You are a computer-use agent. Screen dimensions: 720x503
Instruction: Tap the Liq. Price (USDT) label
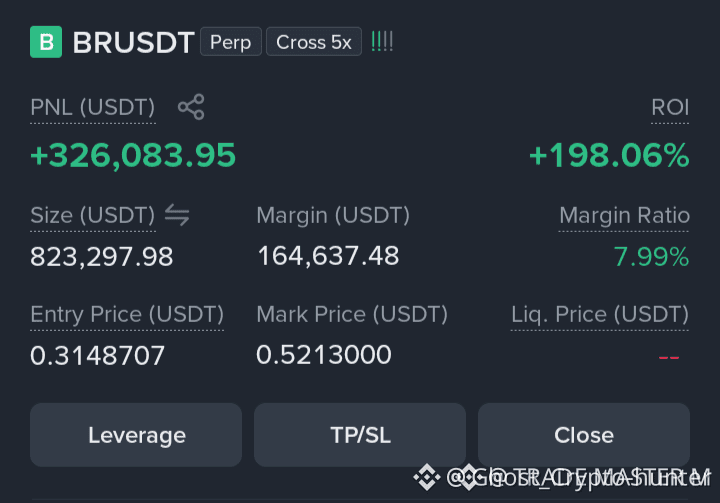(x=600, y=315)
